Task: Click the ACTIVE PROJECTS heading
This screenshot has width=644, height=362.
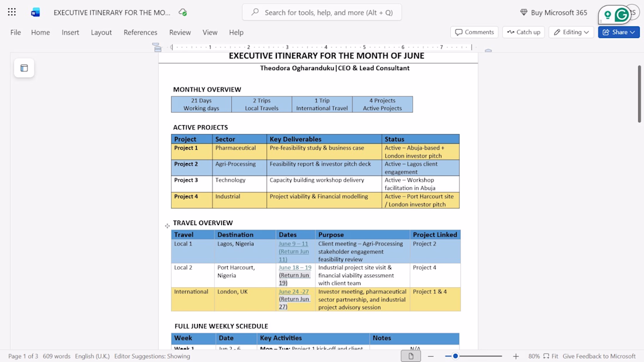Action: click(x=200, y=127)
